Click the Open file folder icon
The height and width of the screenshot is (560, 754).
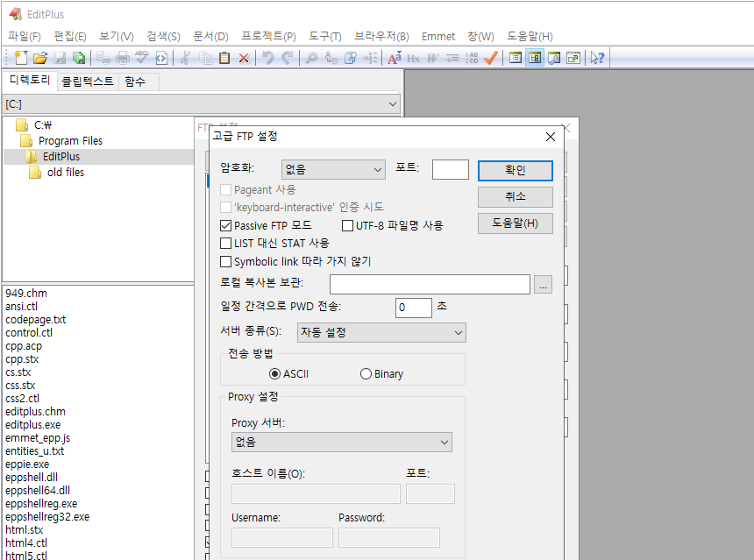(x=40, y=58)
